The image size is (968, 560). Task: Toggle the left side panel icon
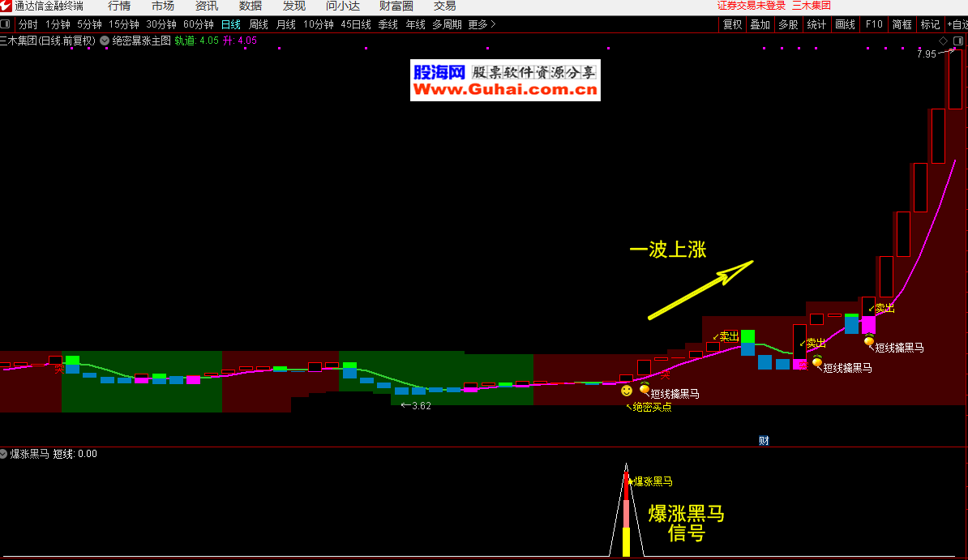5,24
